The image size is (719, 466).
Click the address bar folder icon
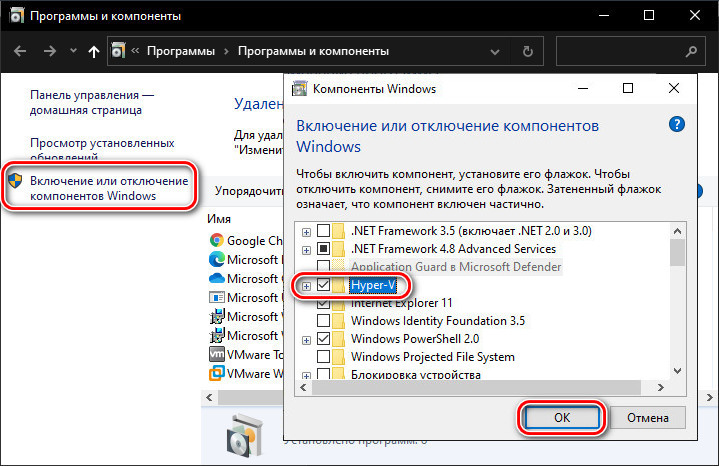pyautogui.click(x=118, y=50)
